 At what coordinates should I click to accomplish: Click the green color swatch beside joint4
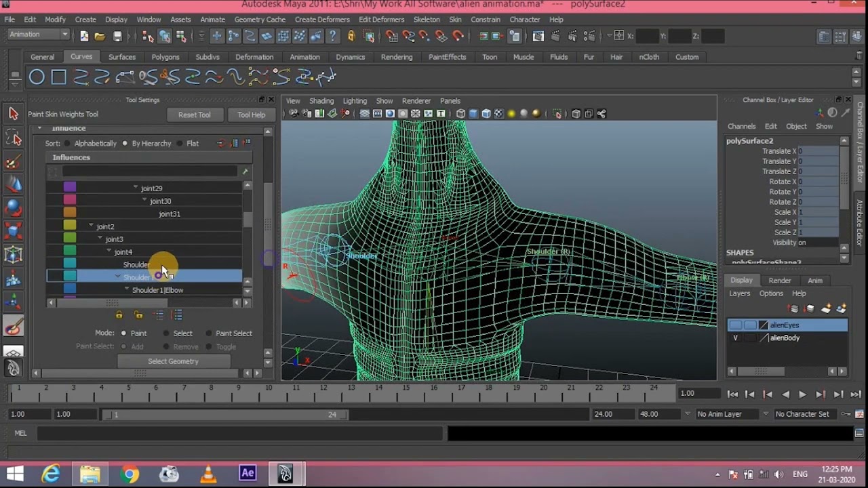click(x=70, y=251)
